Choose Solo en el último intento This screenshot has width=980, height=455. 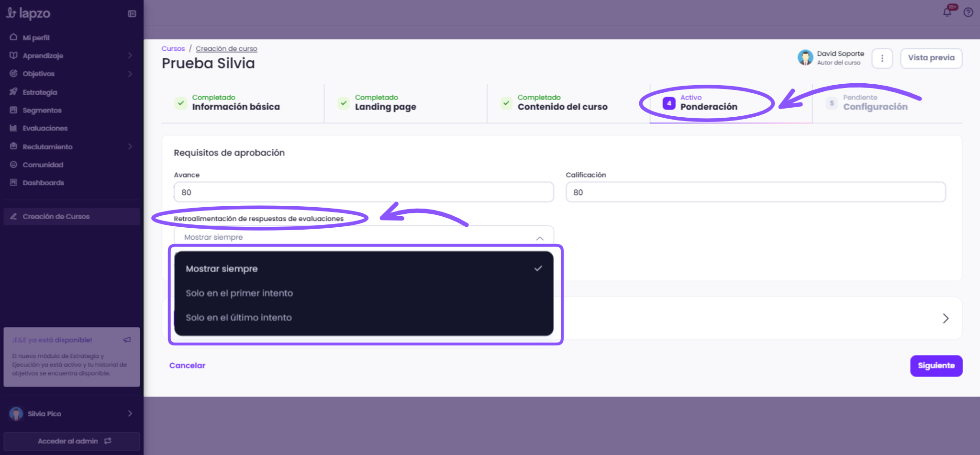coord(364,318)
